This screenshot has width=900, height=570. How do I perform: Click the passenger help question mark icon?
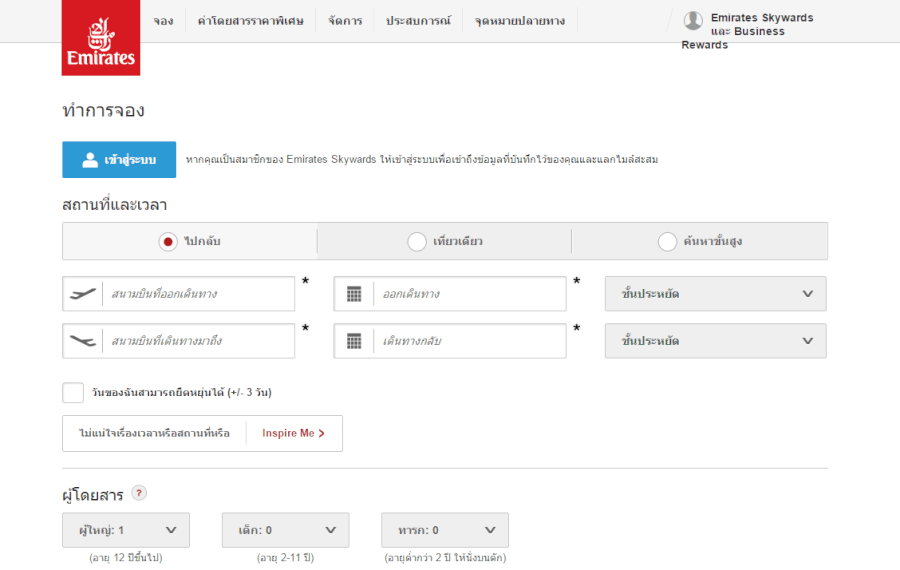[139, 493]
